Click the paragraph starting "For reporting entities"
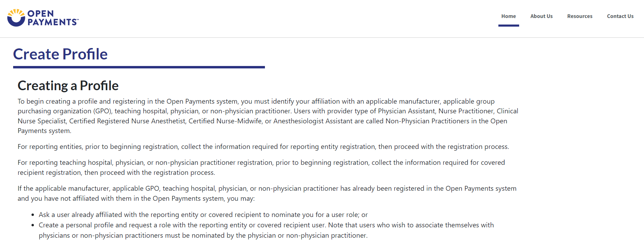 click(263, 147)
